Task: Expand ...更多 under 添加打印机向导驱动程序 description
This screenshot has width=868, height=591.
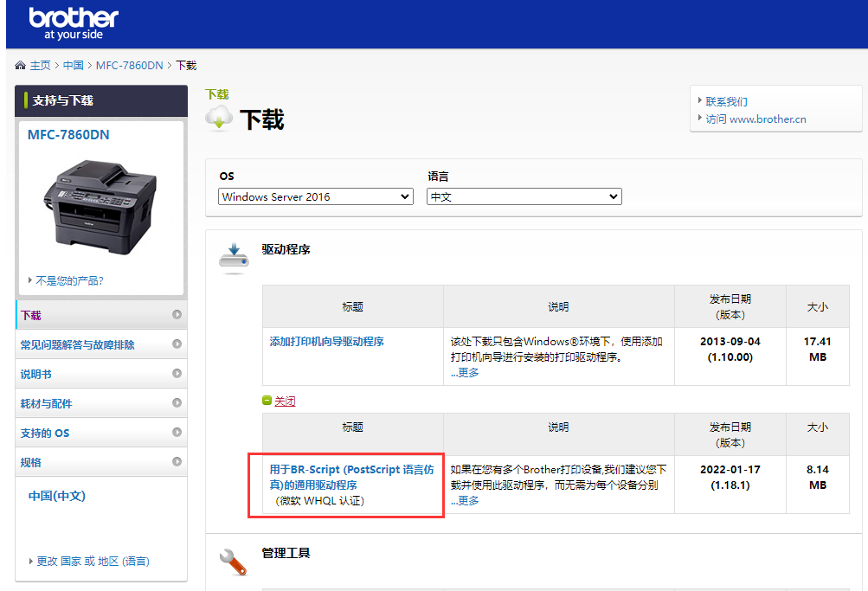Action: click(x=465, y=373)
